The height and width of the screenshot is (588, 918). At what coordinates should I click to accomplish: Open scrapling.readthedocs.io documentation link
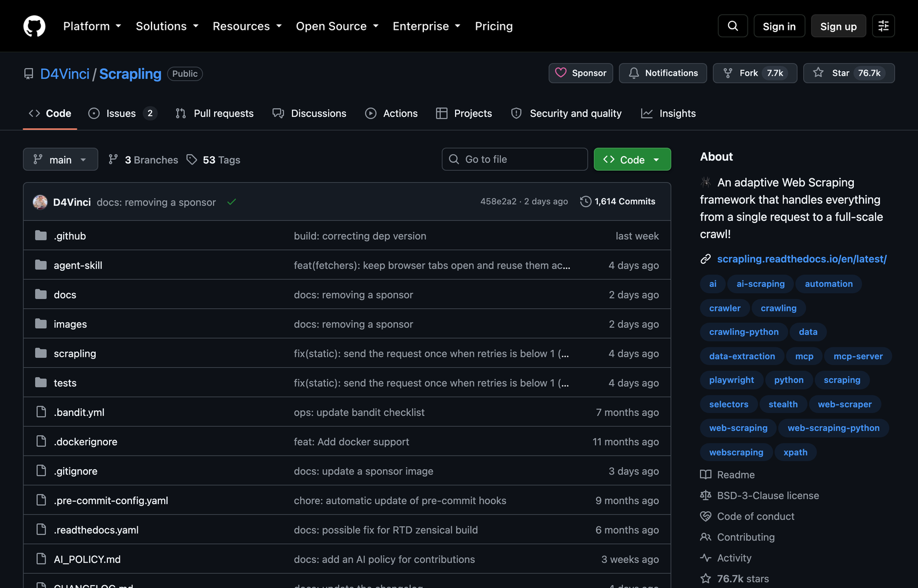802,259
